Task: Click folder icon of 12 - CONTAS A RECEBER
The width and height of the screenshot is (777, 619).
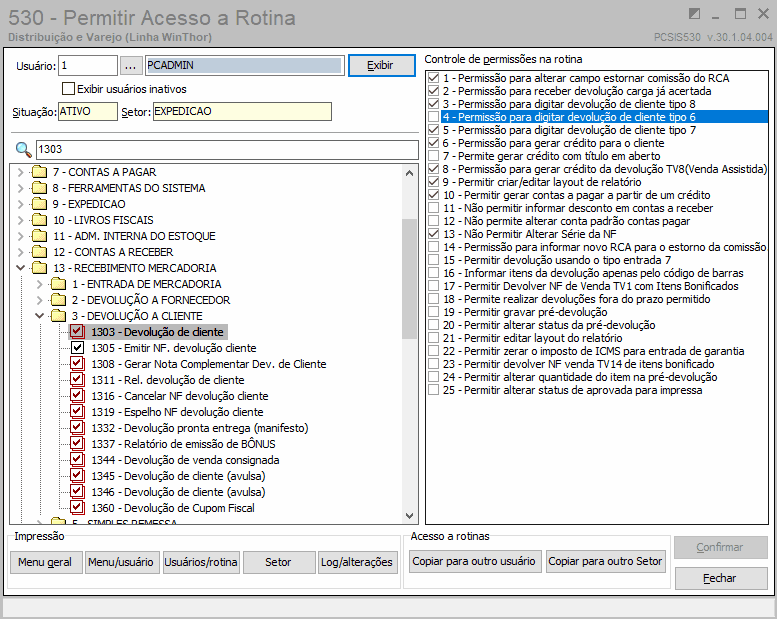Action: tap(39, 252)
